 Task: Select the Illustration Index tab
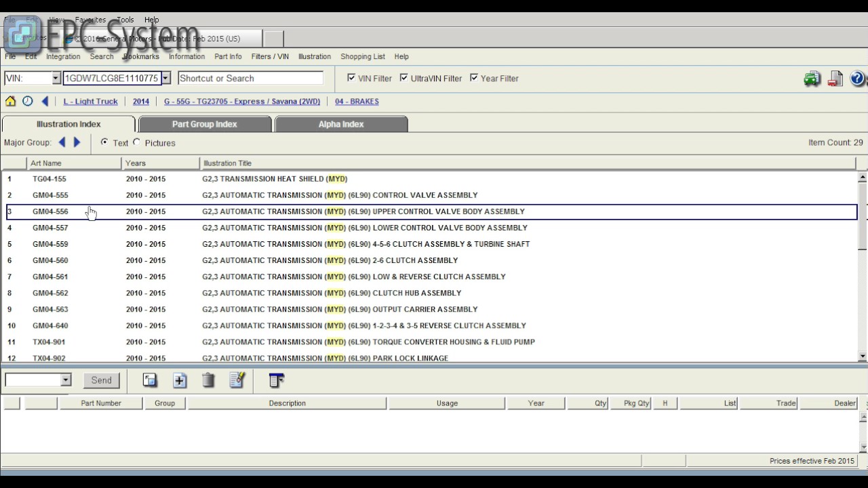(x=68, y=124)
